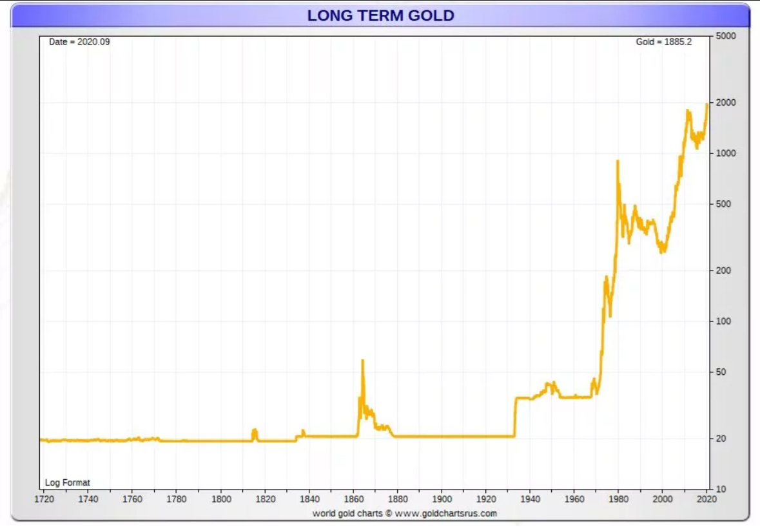Click the 20 y-axis label
Screen dimensions: 760x532
coord(721,438)
